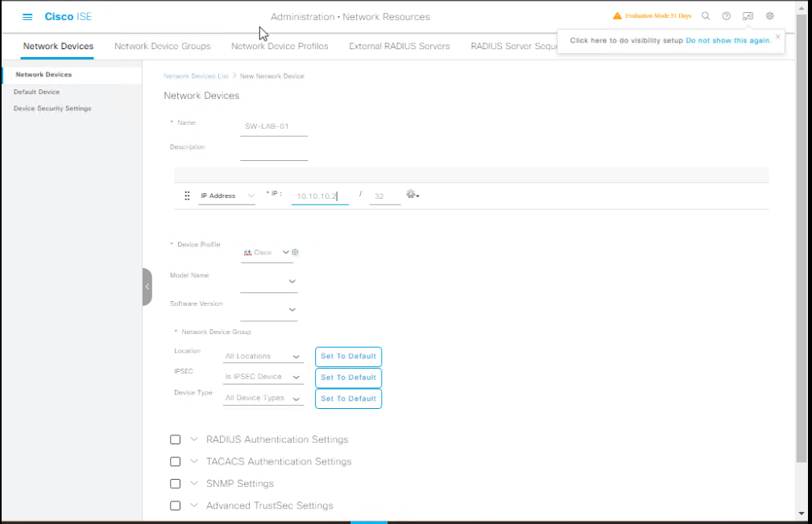
Task: Expand RADIUS Authentication Settings chevron
Action: [194, 439]
